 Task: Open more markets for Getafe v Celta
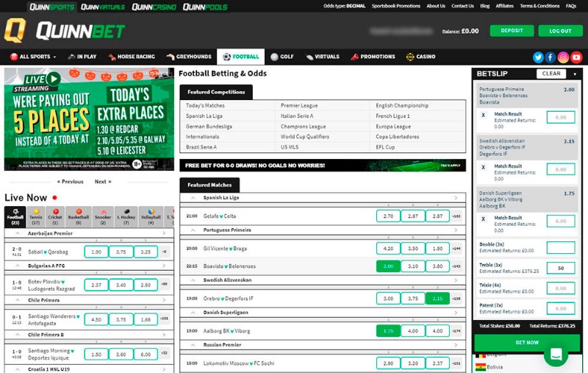[x=456, y=216]
